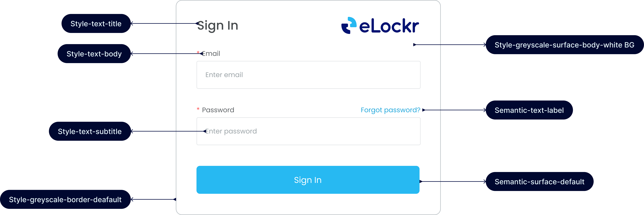Screen dimensions: 644x215
Task: Click the red asterisk next to Email
Action: click(198, 53)
